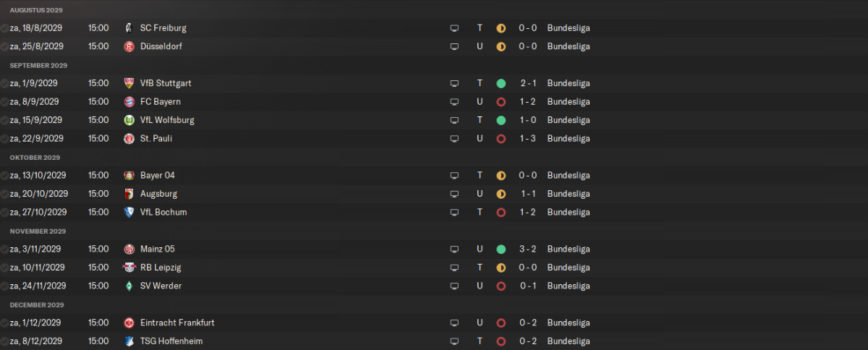Click the Eintracht Frankfurt club badge
This screenshot has width=868, height=350.
click(x=129, y=323)
